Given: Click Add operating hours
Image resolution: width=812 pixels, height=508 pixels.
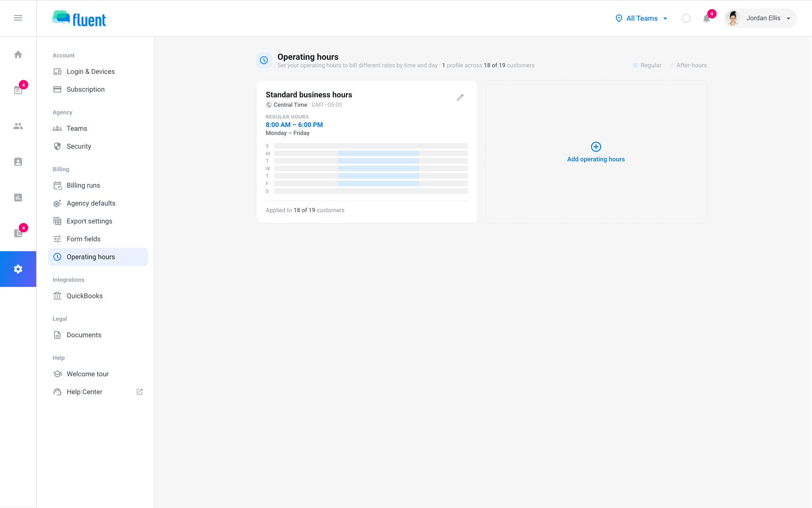Looking at the screenshot, I should [x=596, y=159].
